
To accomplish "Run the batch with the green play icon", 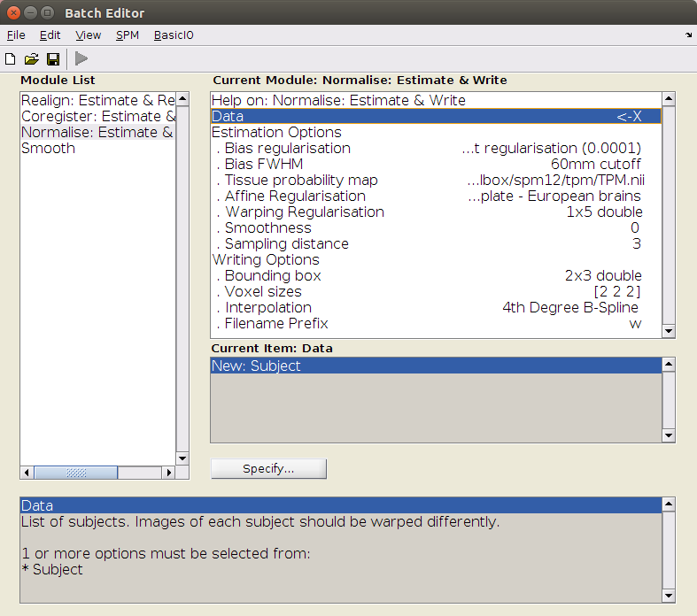I will click(81, 58).
